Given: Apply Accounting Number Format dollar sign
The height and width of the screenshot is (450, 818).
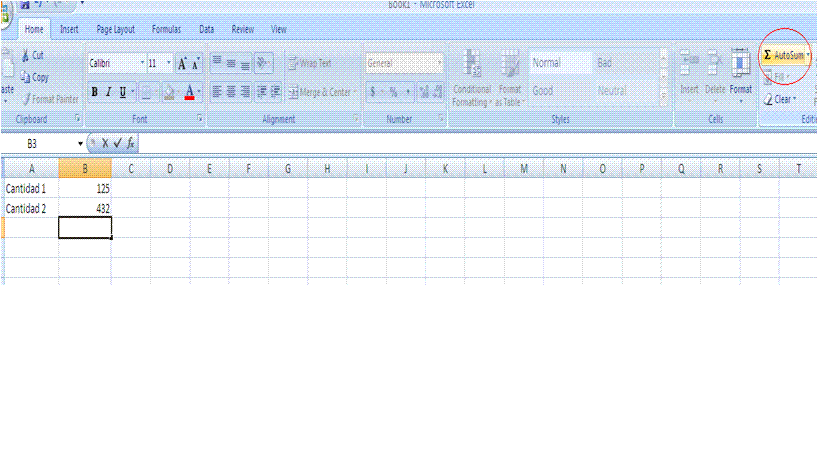Looking at the screenshot, I should [372, 92].
